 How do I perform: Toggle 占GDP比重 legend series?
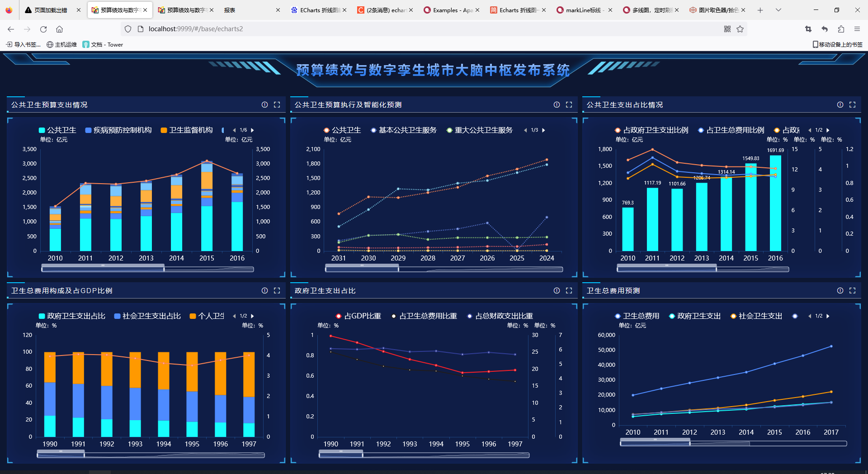point(359,316)
